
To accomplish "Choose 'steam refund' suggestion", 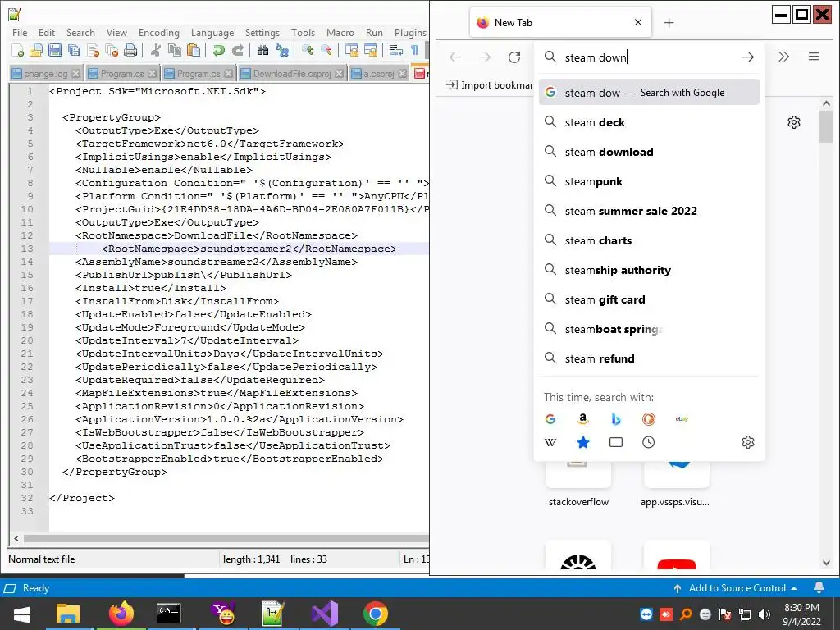I will [x=649, y=358].
